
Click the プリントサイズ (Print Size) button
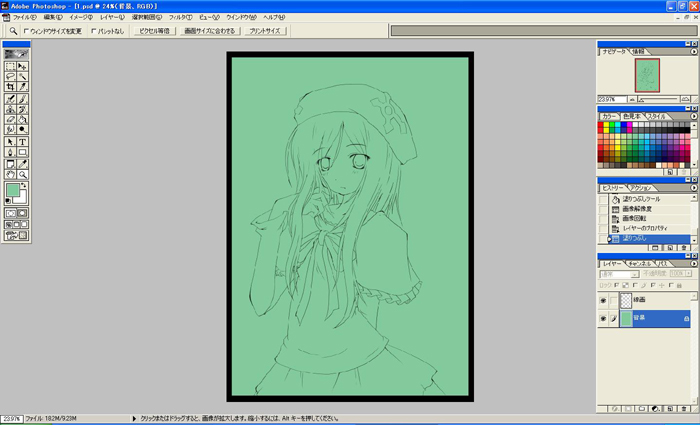pyautogui.click(x=265, y=31)
